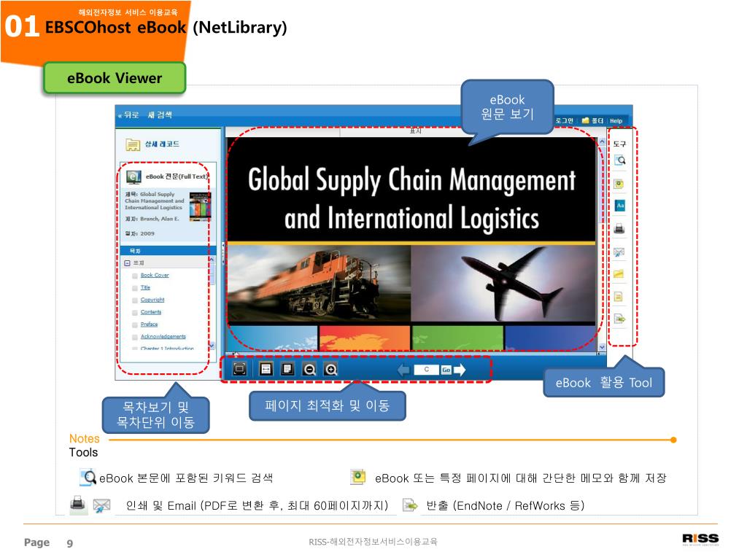This screenshot has width=747, height=560.
Task: Click the email icon in the Notes legend
Action: (x=102, y=505)
